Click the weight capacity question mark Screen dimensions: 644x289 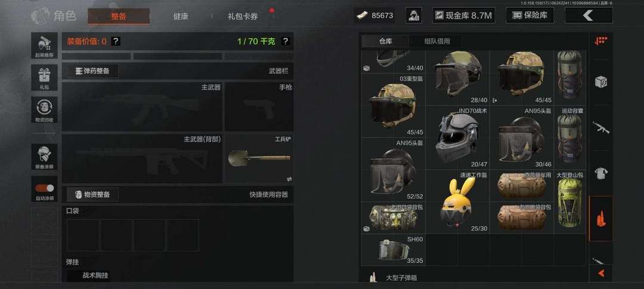pos(286,41)
